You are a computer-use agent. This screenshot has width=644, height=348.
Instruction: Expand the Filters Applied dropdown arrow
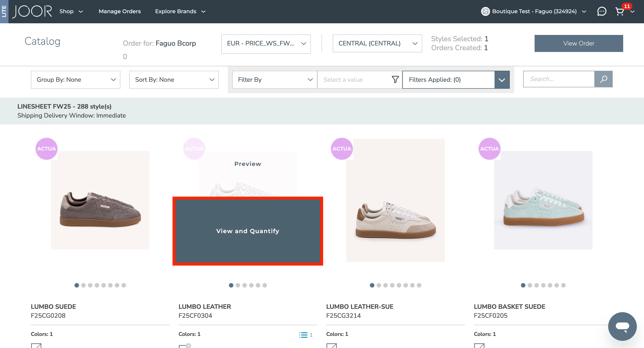tap(502, 79)
